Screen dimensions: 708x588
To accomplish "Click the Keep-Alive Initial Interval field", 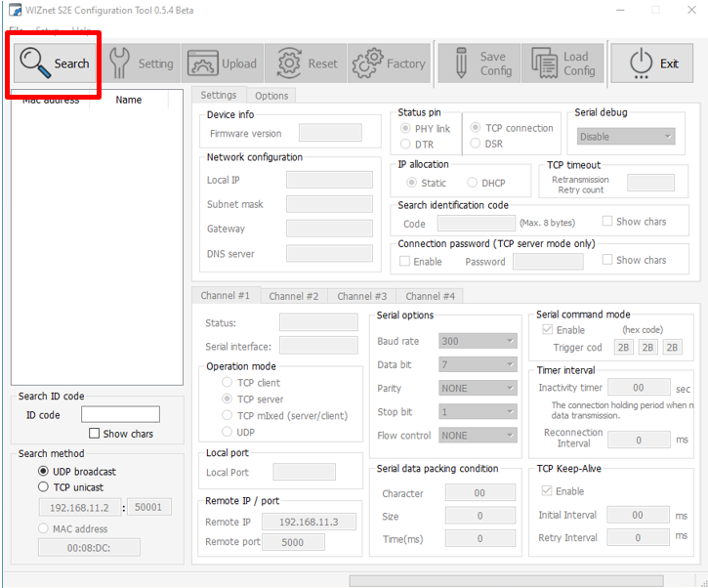I will [638, 515].
